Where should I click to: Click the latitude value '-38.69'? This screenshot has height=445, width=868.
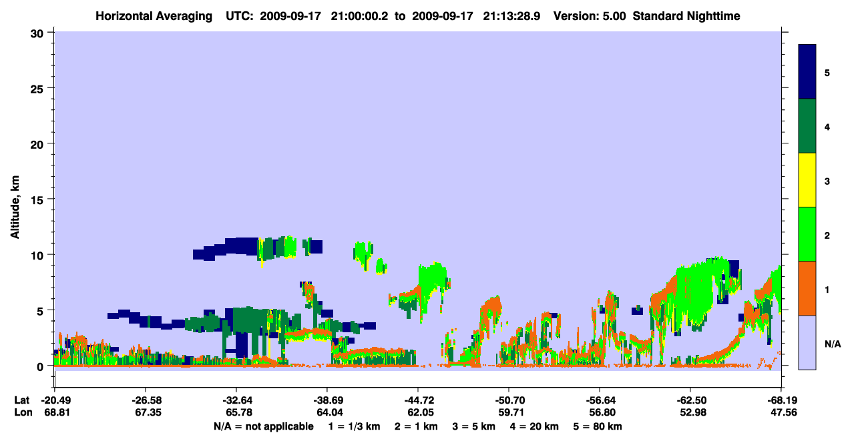click(327, 400)
